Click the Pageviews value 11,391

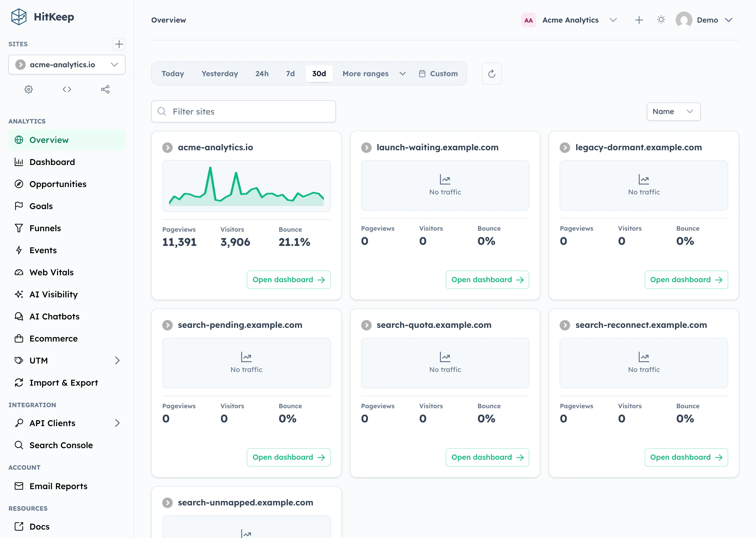click(x=179, y=242)
